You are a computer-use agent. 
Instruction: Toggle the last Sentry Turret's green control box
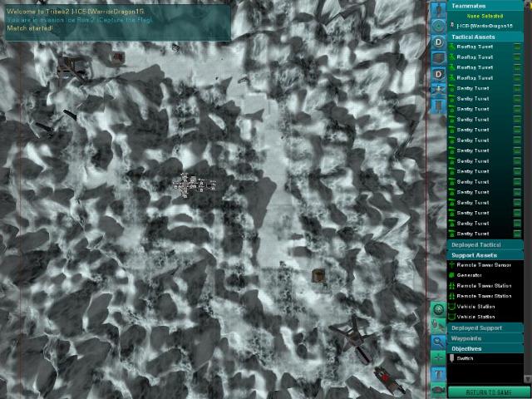point(517,234)
